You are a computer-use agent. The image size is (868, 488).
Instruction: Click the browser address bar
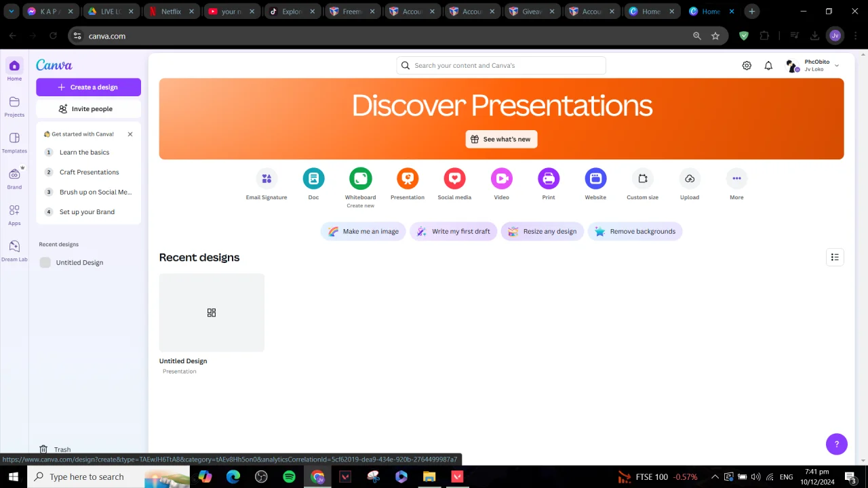click(387, 36)
